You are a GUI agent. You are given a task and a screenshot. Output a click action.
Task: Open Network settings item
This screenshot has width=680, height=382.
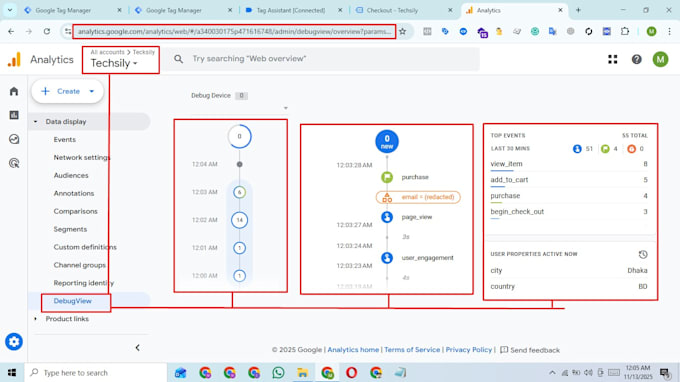click(82, 157)
